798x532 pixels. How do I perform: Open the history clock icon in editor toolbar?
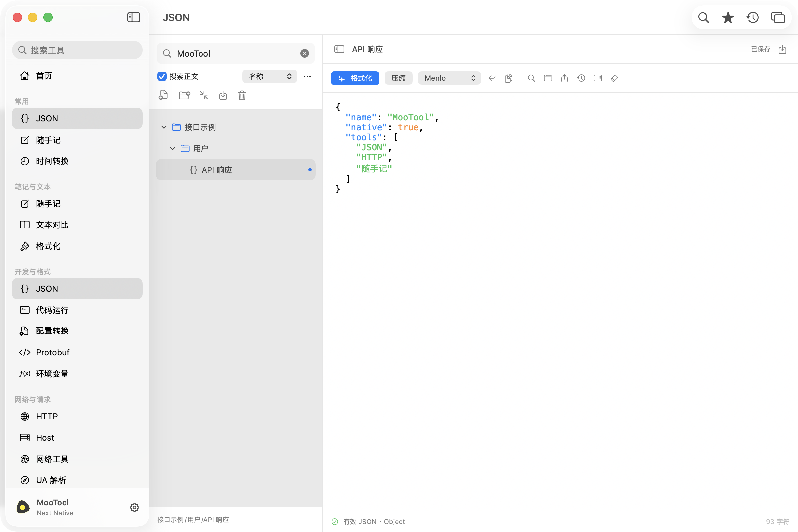[581, 78]
